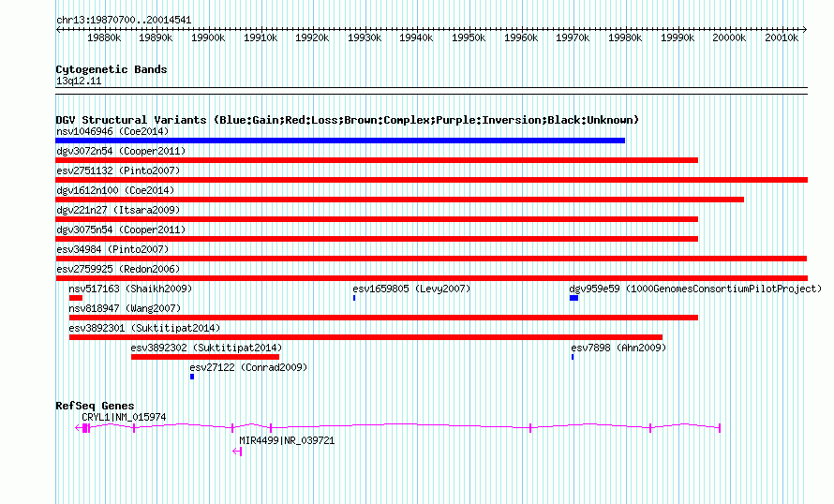Click the 19910k position on the ruler
The width and height of the screenshot is (834, 504).
(261, 37)
